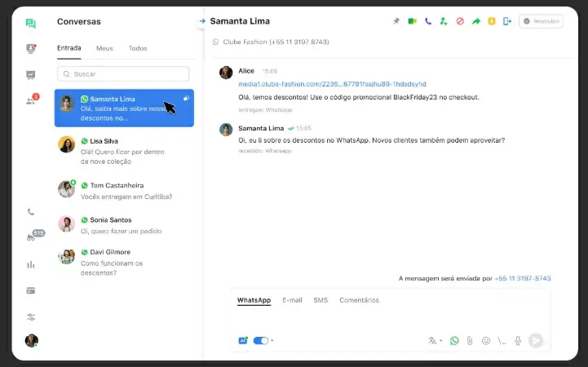Open the Davi Gilmore conversation
Image resolution: width=588 pixels, height=367 pixels.
(x=124, y=262)
